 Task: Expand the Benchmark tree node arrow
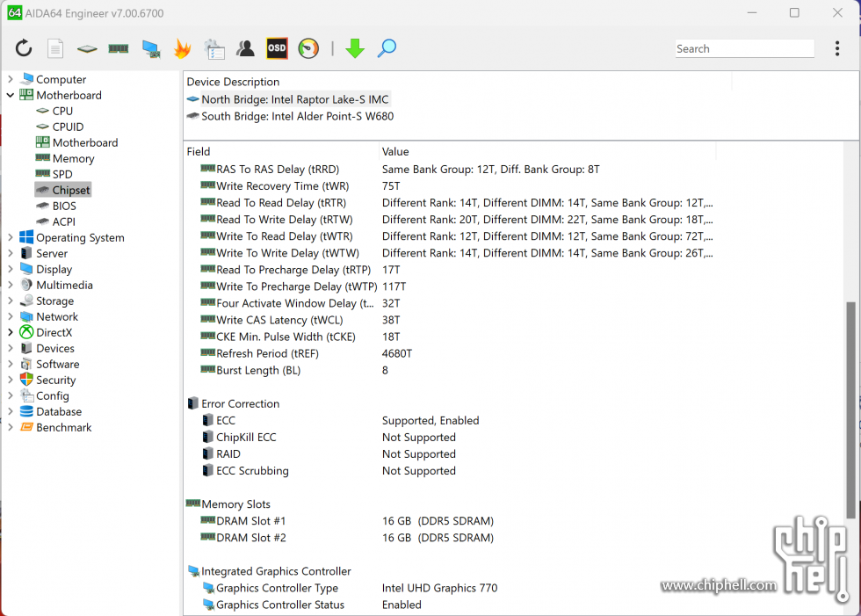(10, 427)
